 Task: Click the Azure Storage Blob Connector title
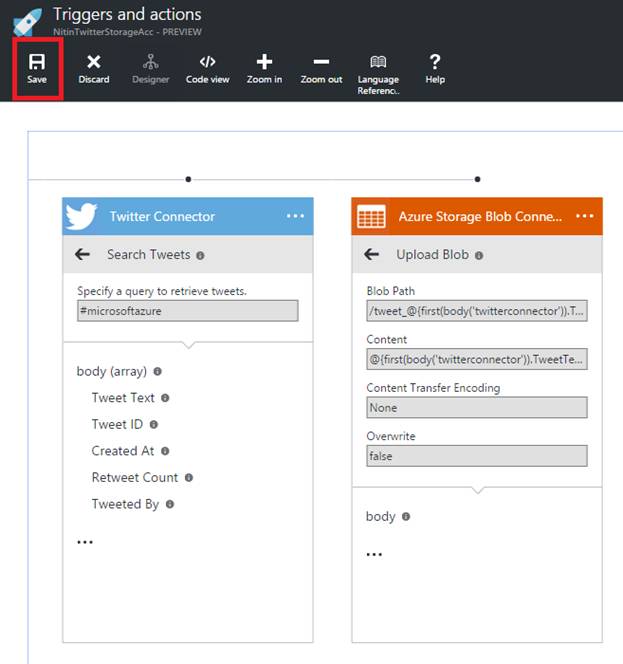point(480,216)
